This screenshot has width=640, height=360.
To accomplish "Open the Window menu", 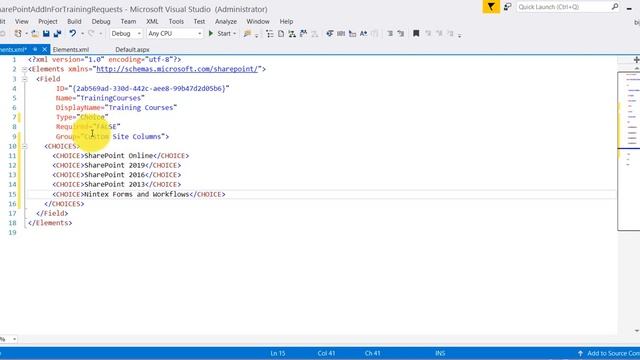I will pos(258,21).
